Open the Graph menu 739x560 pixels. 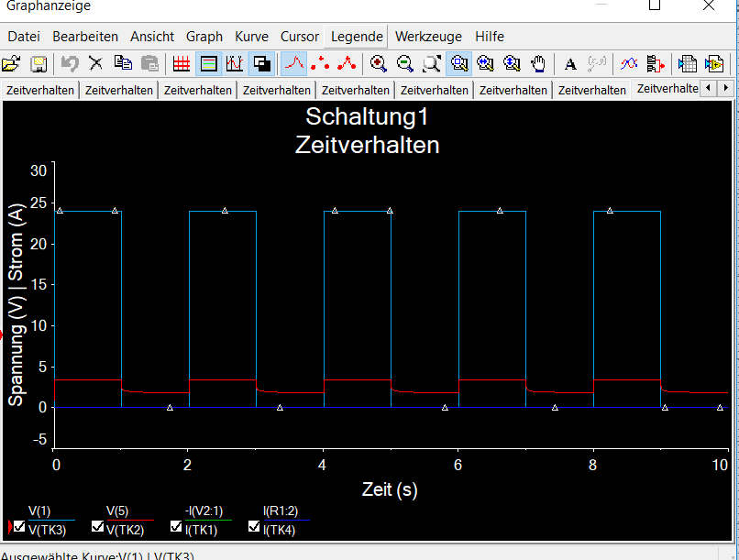tap(204, 37)
